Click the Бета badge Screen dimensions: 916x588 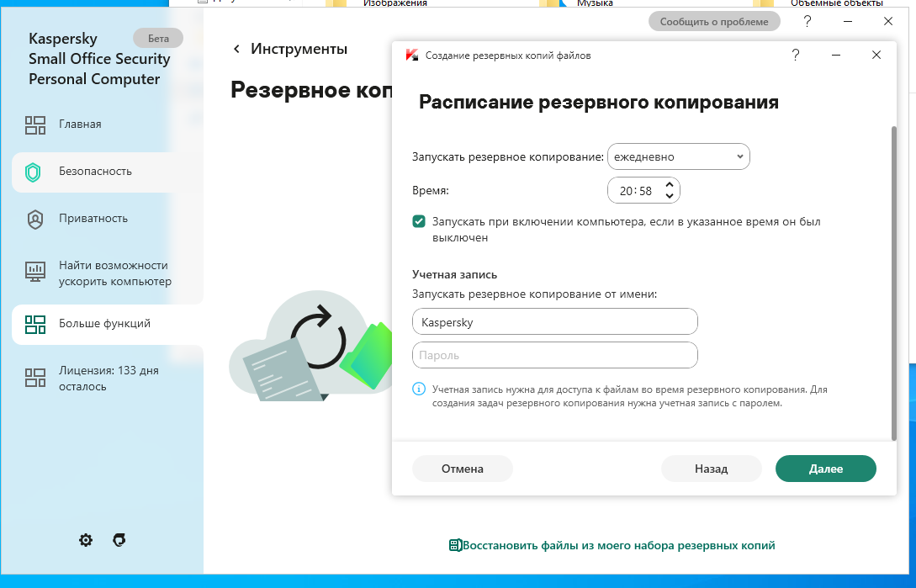158,39
